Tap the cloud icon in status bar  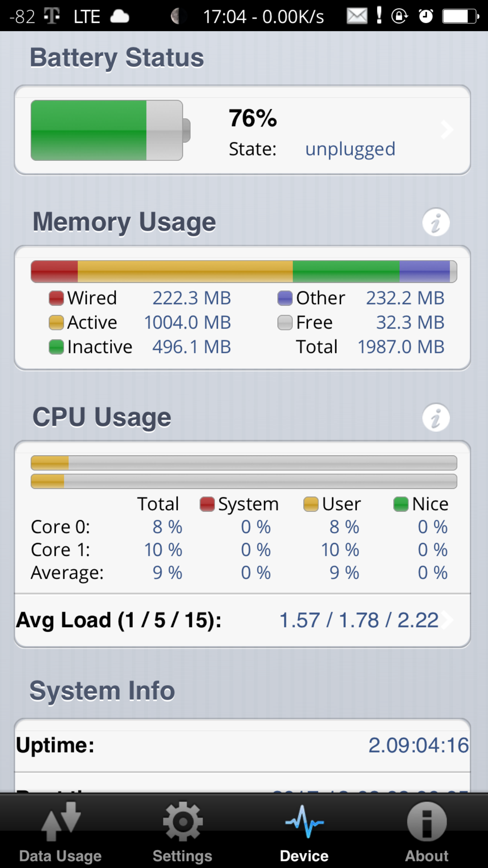[x=119, y=17]
